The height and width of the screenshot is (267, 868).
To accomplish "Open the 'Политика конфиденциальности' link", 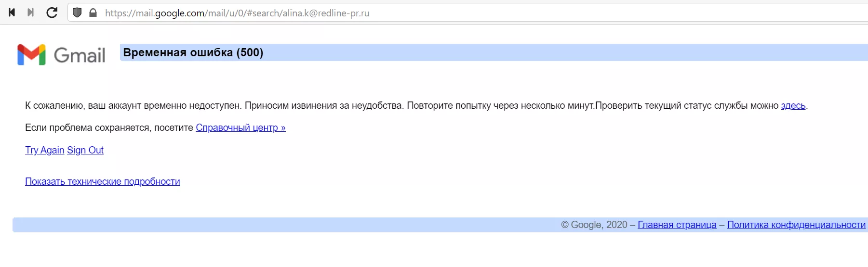I will [x=796, y=225].
